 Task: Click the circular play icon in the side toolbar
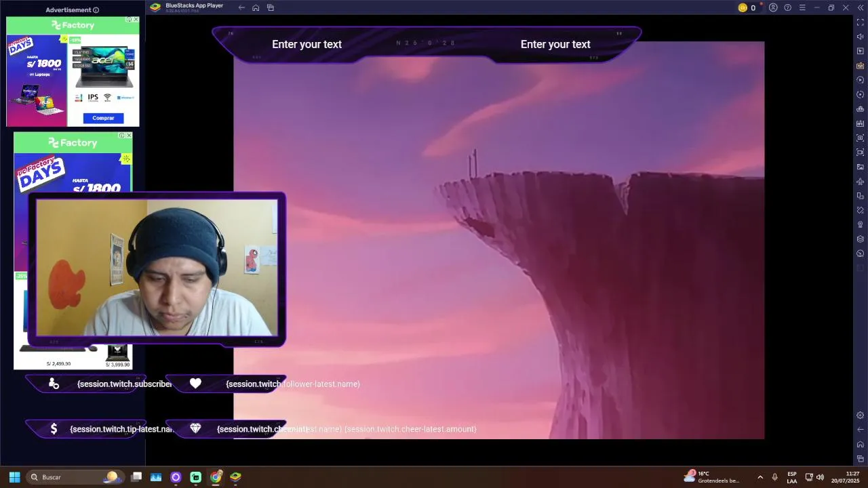click(861, 80)
